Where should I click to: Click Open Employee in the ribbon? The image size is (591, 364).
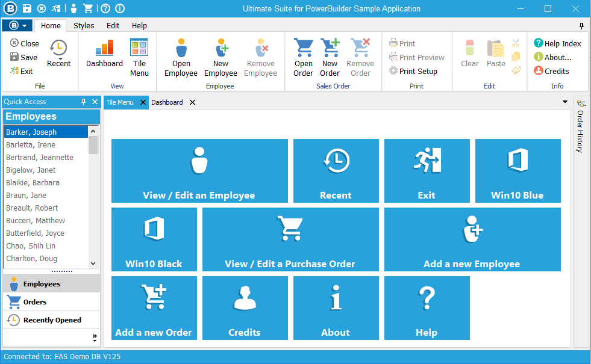(181, 58)
